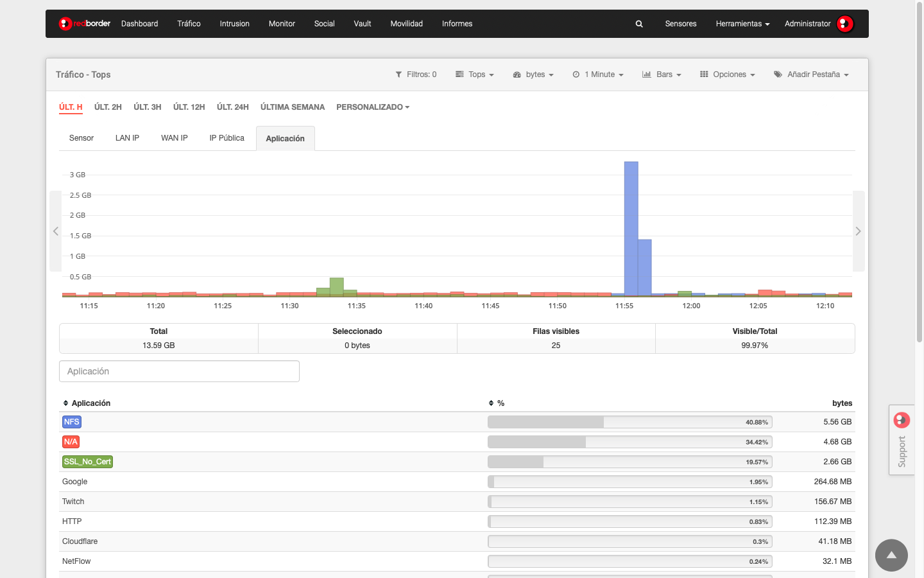
Task: Open Tops dropdown
Action: [475, 74]
